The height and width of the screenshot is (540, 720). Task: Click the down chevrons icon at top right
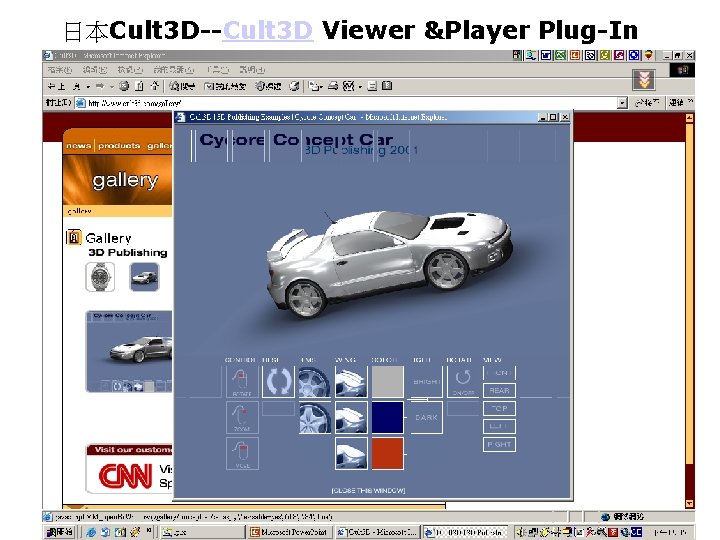tap(644, 80)
